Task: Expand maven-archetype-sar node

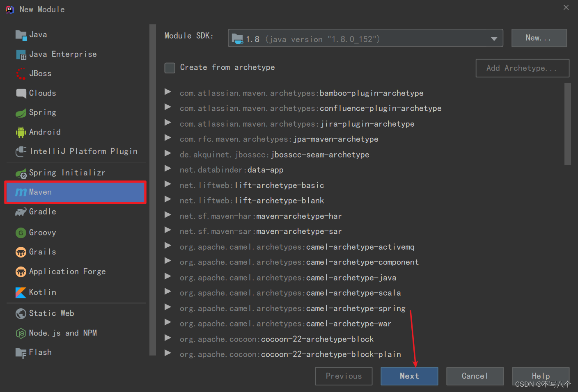Action: coord(167,230)
